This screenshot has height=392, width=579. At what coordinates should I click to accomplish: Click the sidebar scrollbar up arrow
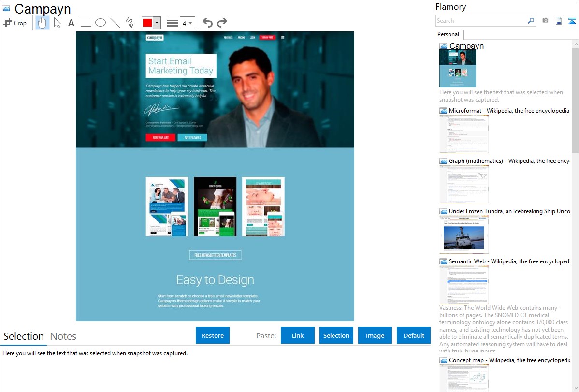[x=575, y=44]
